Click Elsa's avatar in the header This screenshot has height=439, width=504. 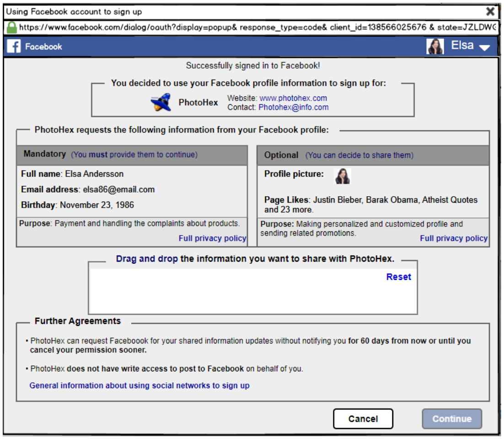pyautogui.click(x=435, y=46)
